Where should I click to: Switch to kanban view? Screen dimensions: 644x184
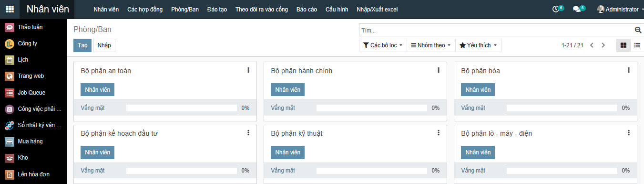point(623,45)
